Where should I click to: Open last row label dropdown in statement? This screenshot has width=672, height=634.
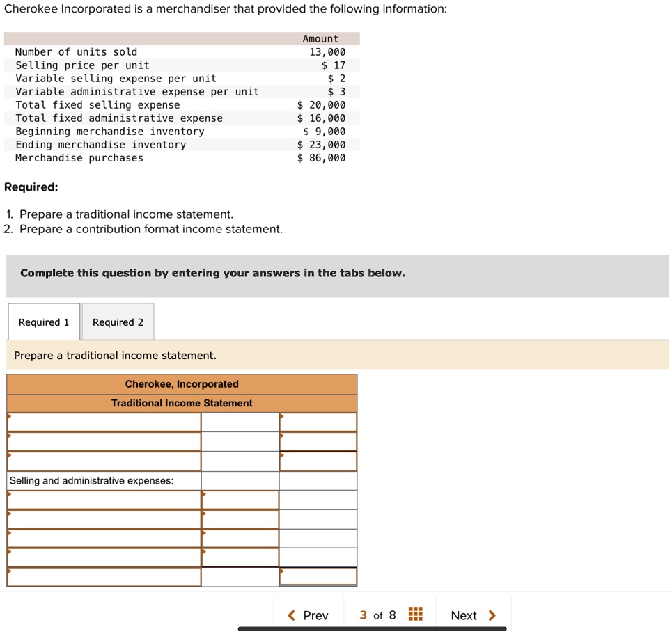tap(104, 577)
